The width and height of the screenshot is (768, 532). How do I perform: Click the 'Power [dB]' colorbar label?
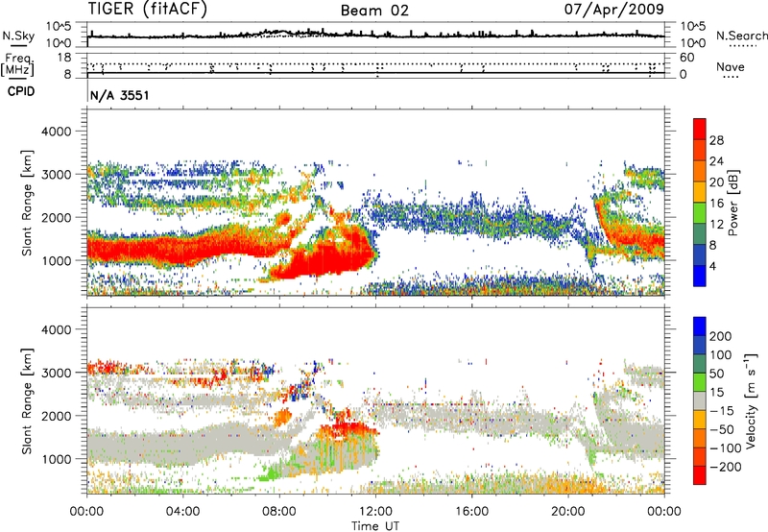coord(732,203)
